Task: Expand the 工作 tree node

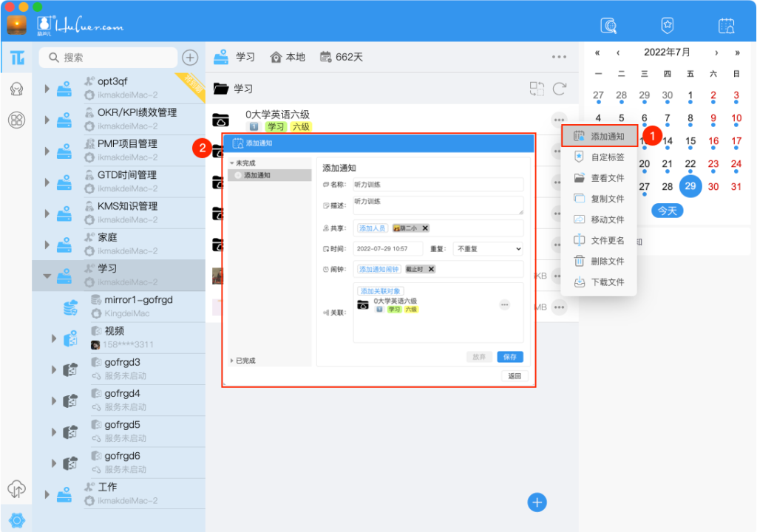Action: pos(47,494)
